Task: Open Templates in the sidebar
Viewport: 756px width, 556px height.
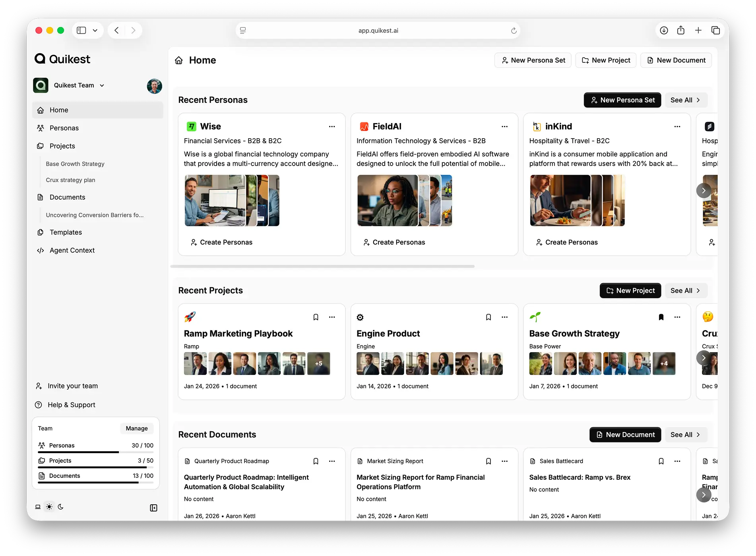Action: point(97,232)
